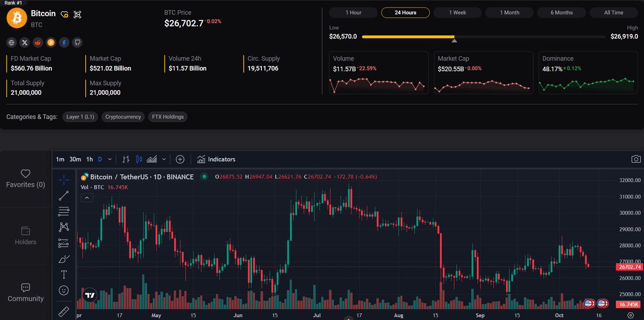Click the Volume sparkline card
The width and height of the screenshot is (644, 320).
[x=379, y=73]
